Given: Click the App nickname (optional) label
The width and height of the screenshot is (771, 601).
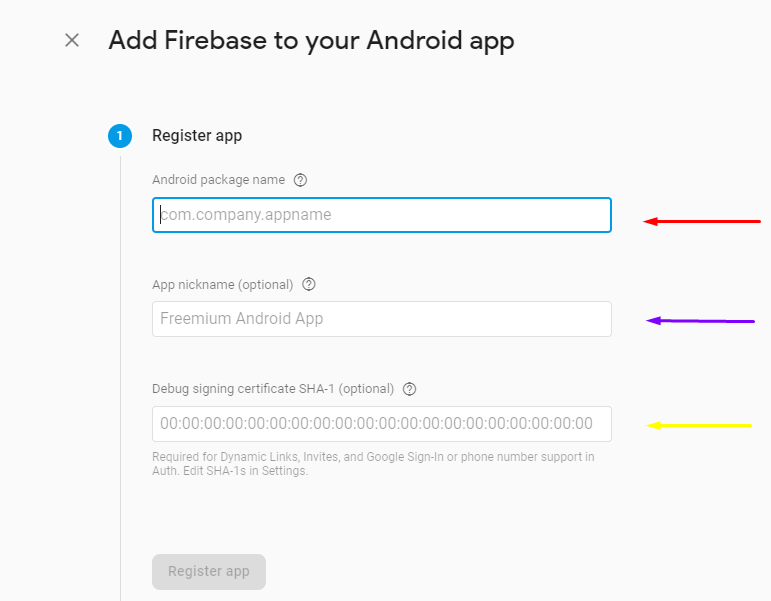Looking at the screenshot, I should 223,285.
